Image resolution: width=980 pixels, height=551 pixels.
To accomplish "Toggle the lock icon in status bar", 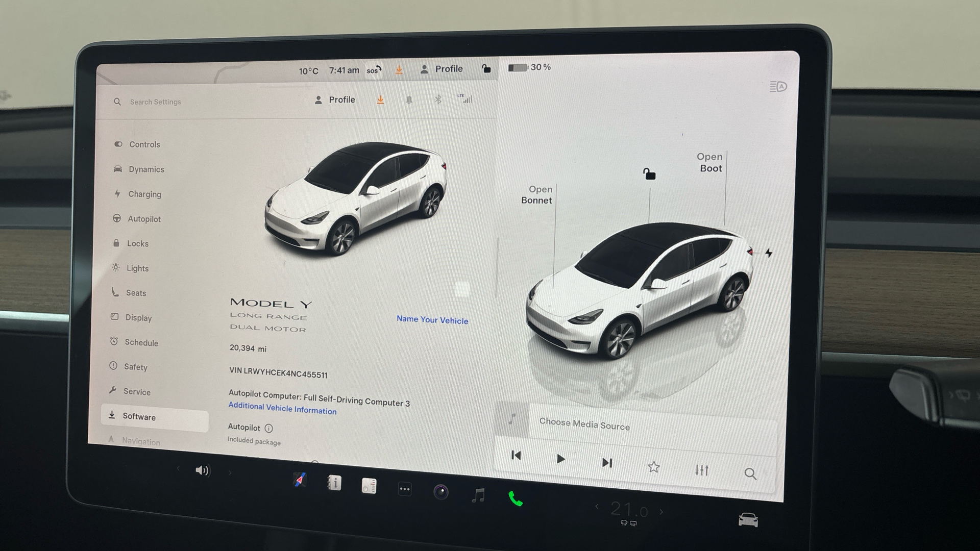I will click(x=486, y=69).
